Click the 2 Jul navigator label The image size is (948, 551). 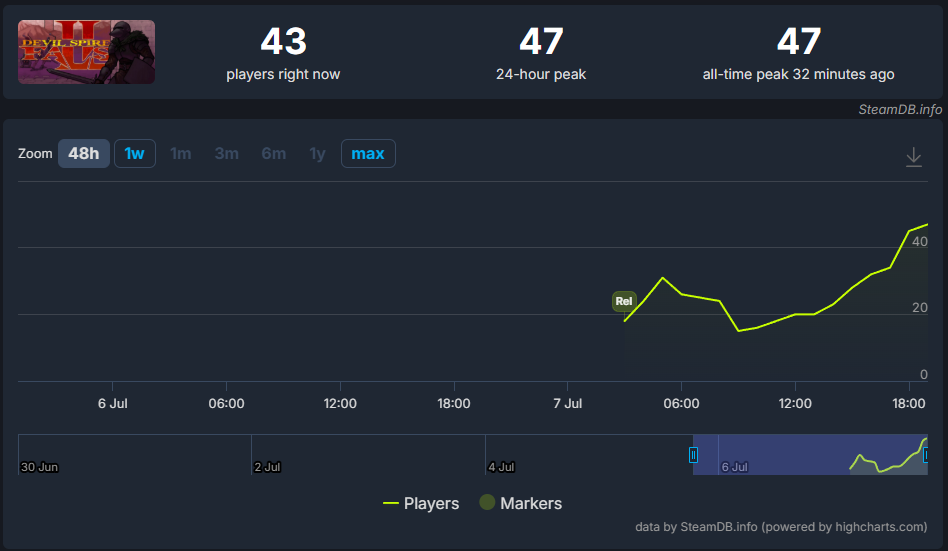267,467
